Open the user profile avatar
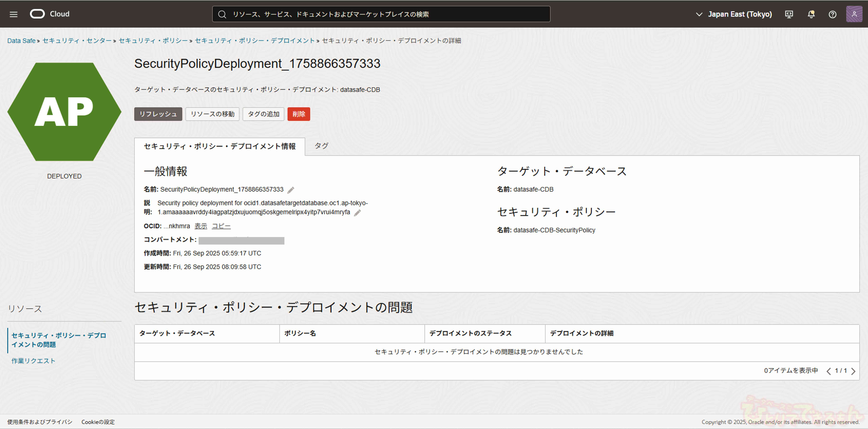Viewport: 868px width, 429px height. point(854,14)
